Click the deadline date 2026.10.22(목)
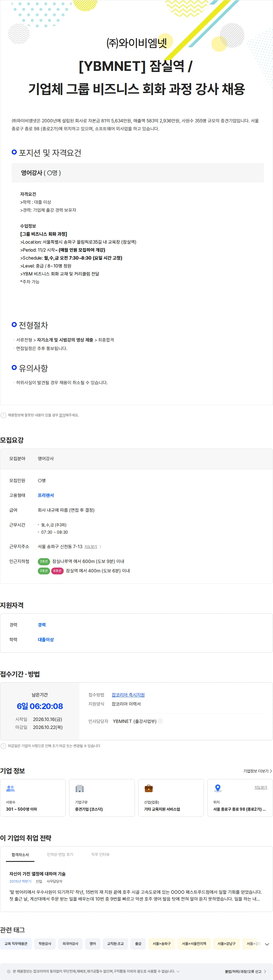This screenshot has height=980, width=273. [x=47, y=727]
